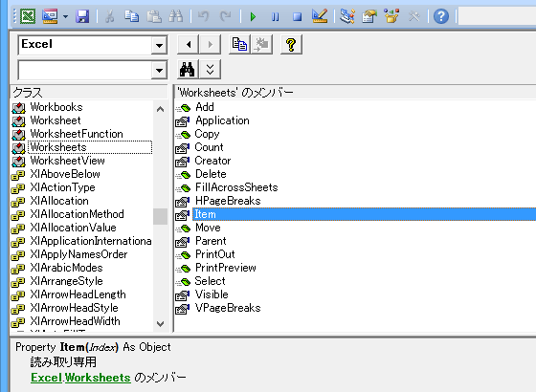Click the class list scroll-down arrow
The image size is (536, 392).
pyautogui.click(x=160, y=323)
